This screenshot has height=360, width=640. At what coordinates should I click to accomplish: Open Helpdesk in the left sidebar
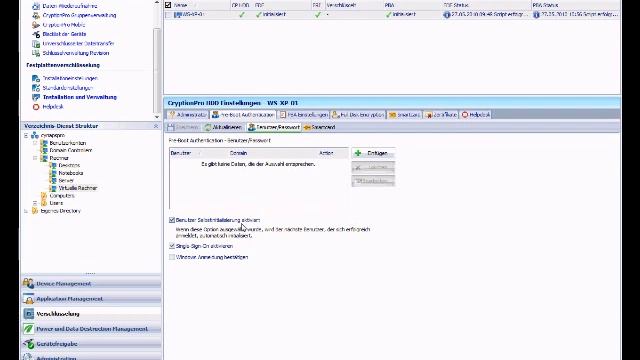[x=53, y=107]
